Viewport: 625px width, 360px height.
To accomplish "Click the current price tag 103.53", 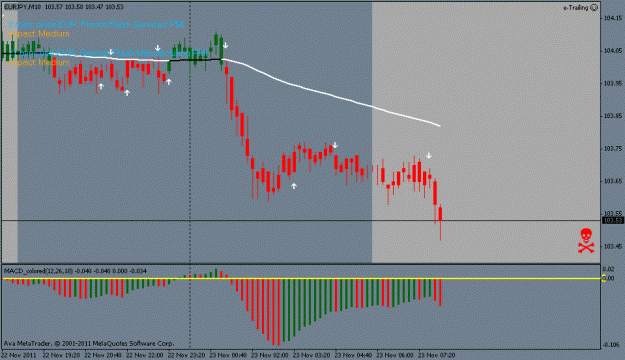I will 613,220.
